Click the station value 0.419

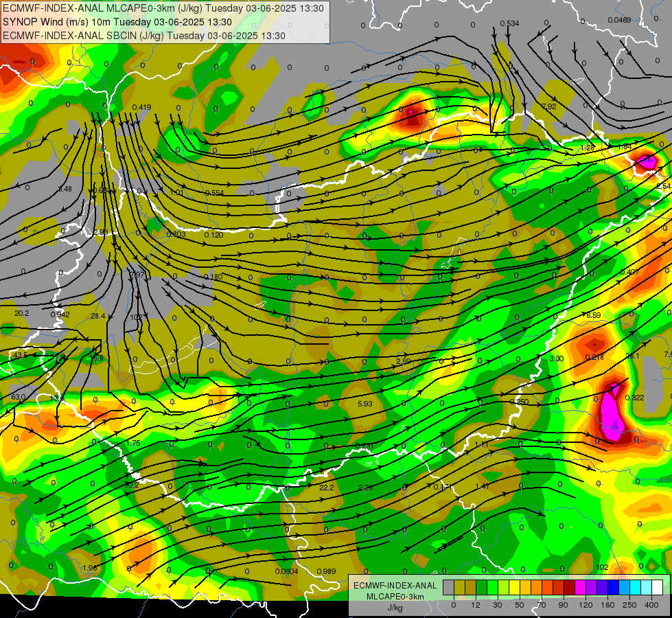tap(141, 107)
